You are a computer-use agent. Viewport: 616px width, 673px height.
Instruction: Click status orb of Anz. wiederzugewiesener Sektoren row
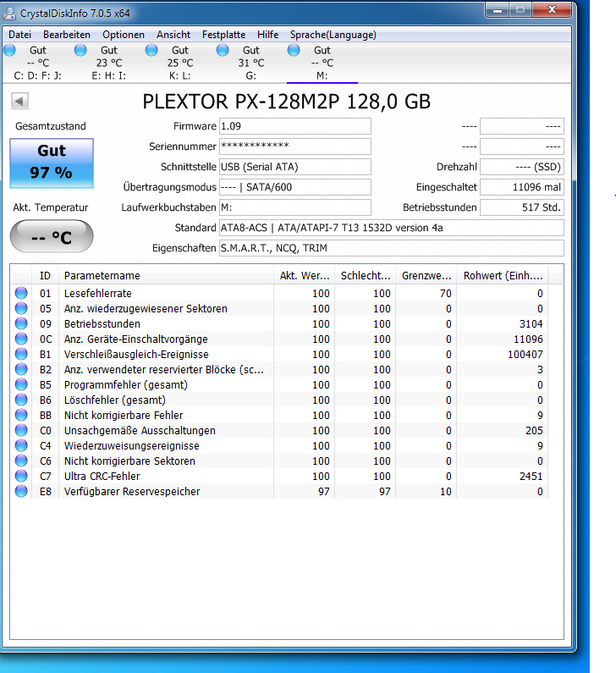[x=21, y=309]
